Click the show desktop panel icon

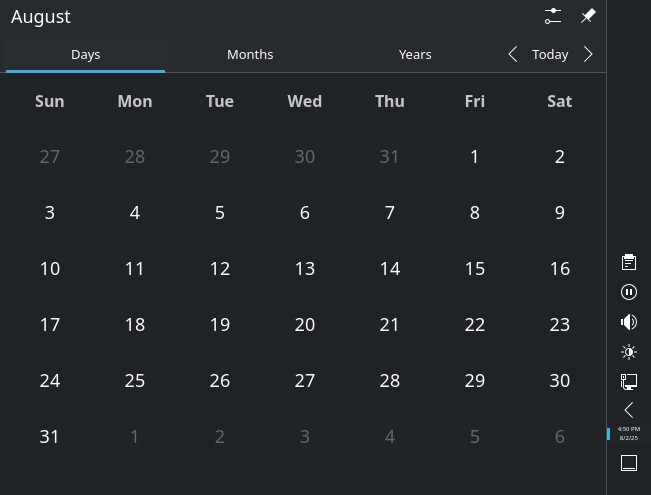click(629, 463)
